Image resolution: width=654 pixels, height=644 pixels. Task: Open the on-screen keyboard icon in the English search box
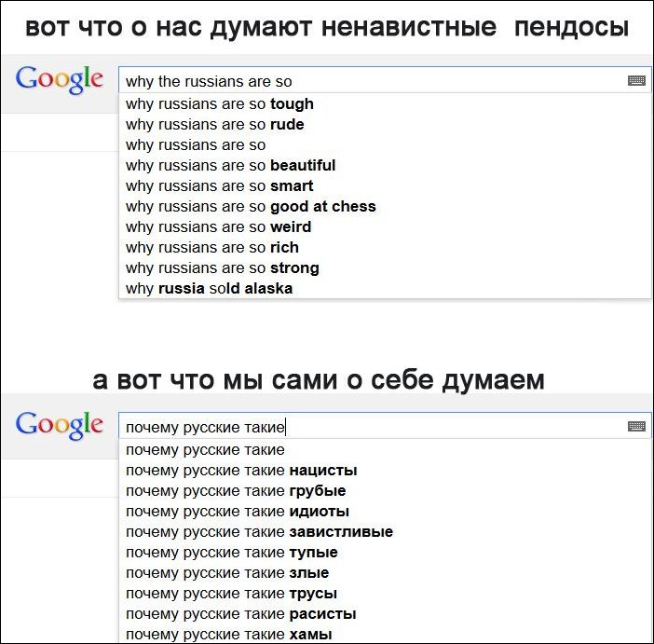pyautogui.click(x=636, y=81)
